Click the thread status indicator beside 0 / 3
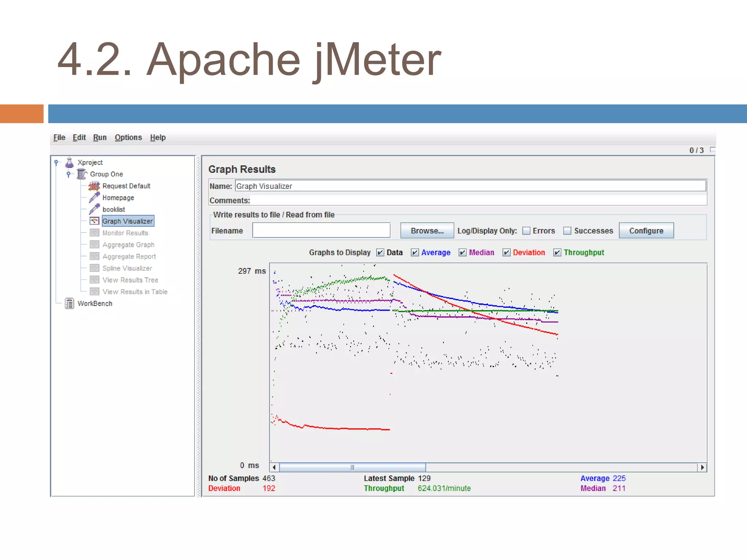 [x=713, y=150]
